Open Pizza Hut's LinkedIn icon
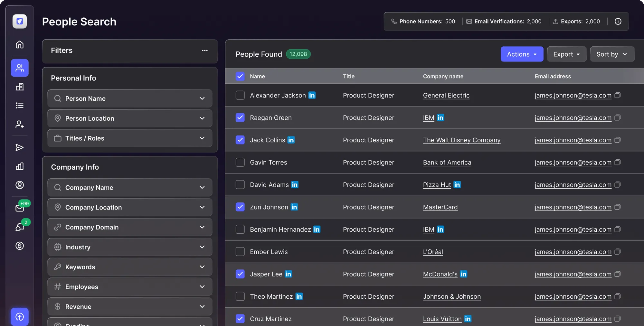The width and height of the screenshot is (644, 326). [457, 185]
